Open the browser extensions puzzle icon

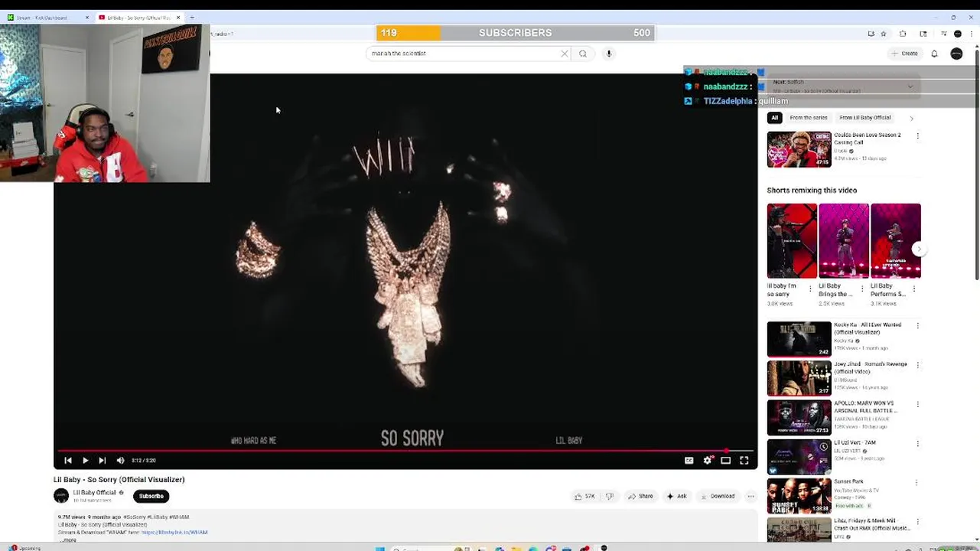click(x=903, y=34)
